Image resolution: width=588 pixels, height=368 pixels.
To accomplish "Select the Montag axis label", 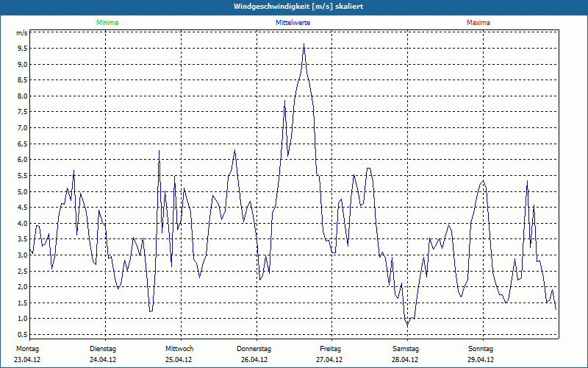I will 27,349.
